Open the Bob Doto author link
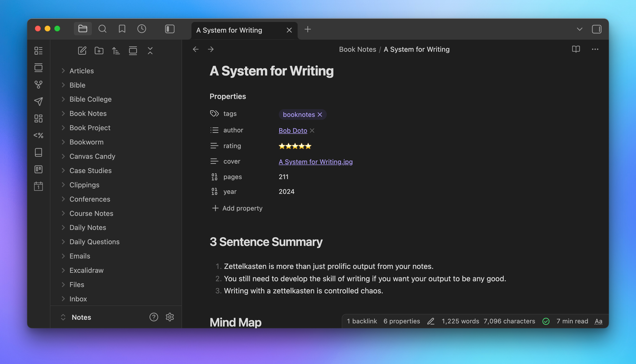636x364 pixels. tap(293, 131)
